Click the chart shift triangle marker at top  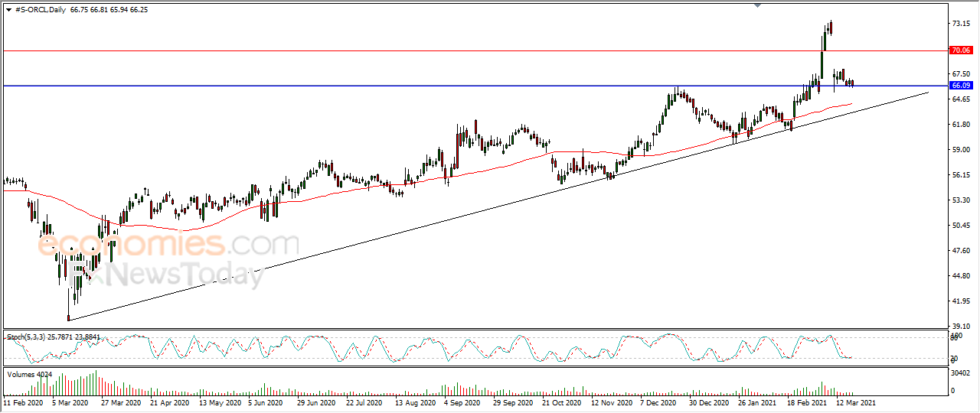(758, 5)
